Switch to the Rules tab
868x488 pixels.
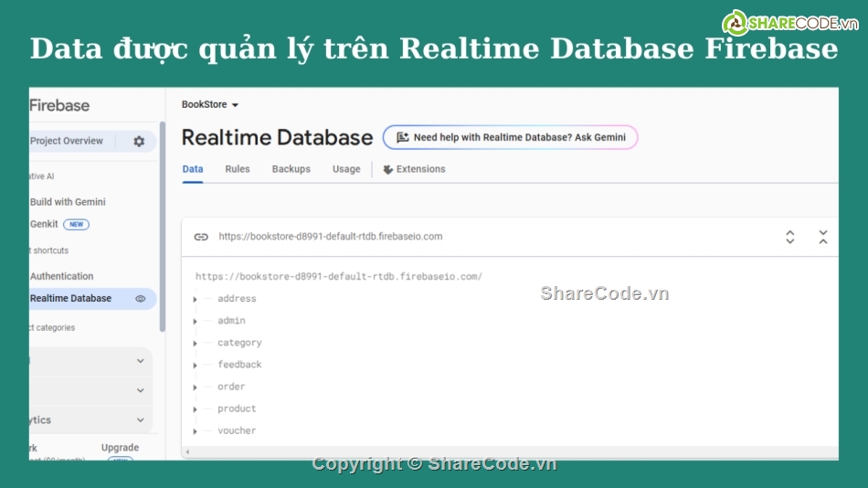tap(238, 169)
